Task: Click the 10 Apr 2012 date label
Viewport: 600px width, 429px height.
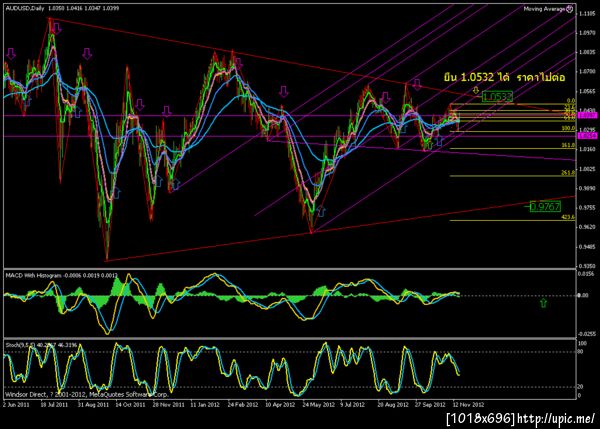Action: [x=280, y=405]
